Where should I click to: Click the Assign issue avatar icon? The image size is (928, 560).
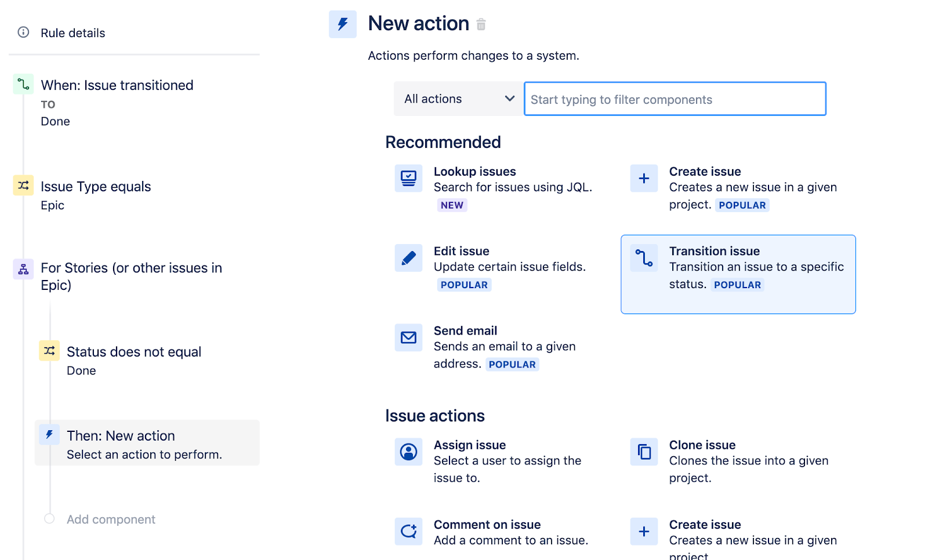(x=408, y=452)
